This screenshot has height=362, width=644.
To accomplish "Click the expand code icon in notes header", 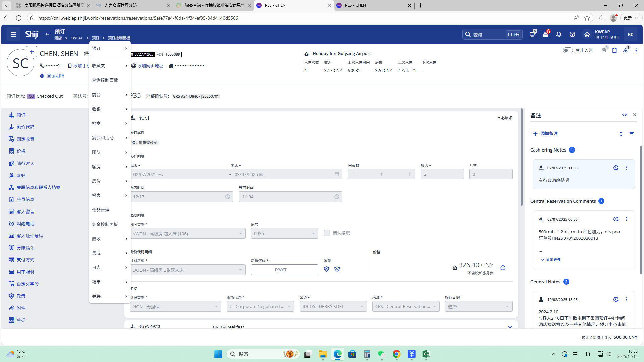I will (624, 115).
